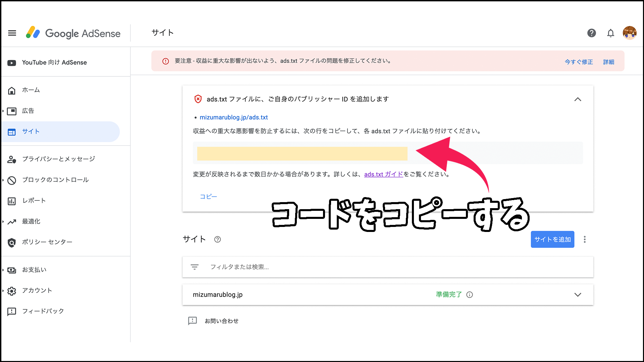The height and width of the screenshot is (362, 644).
Task: Open mizumarublog.jp/ads.txt link
Action: (234, 117)
